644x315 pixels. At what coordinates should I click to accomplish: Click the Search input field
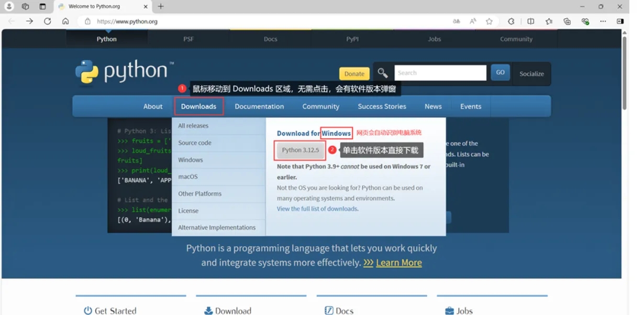click(440, 73)
